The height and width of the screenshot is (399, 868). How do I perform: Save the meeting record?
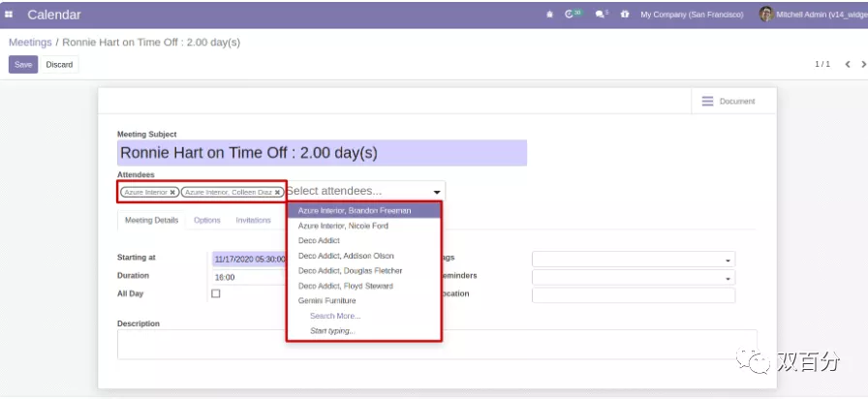(x=23, y=64)
